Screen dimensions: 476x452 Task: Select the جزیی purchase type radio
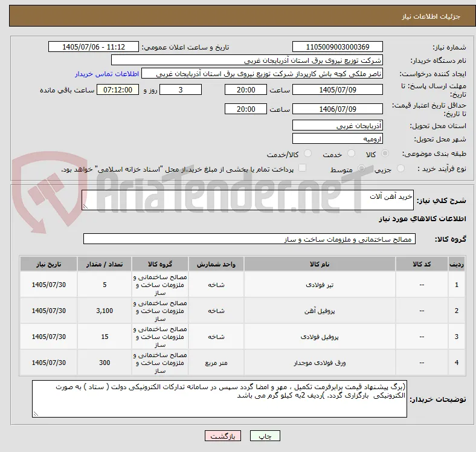(400, 168)
